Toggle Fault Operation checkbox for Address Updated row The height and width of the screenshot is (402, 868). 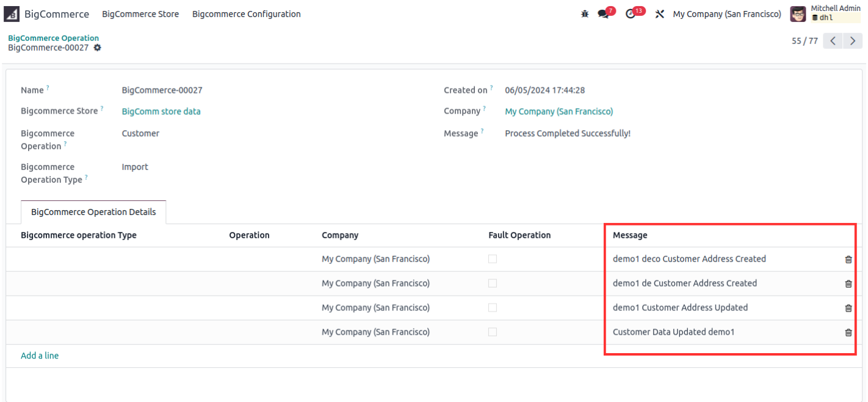[x=493, y=308]
